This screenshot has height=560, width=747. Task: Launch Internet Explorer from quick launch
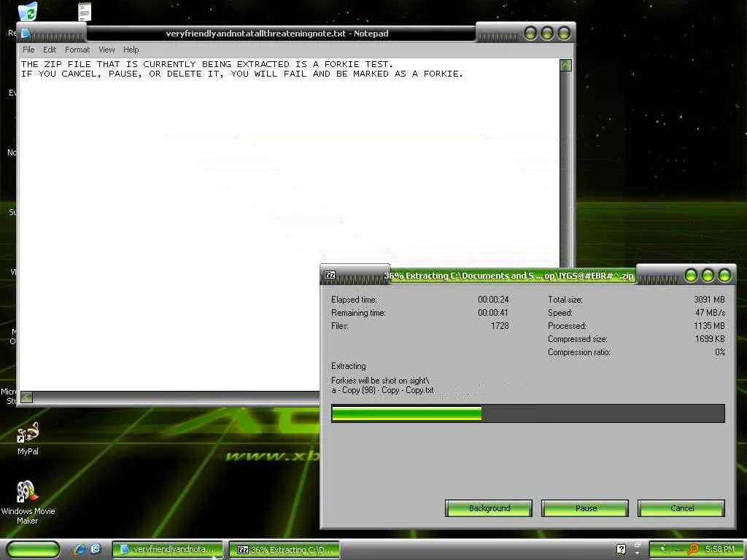coord(80,549)
